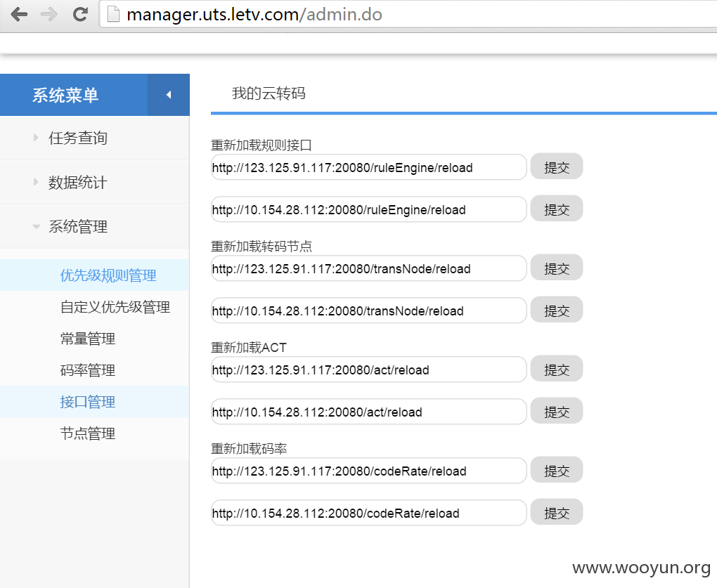Click the 我的云转码 tab header
This screenshot has width=717, height=588.
269,93
